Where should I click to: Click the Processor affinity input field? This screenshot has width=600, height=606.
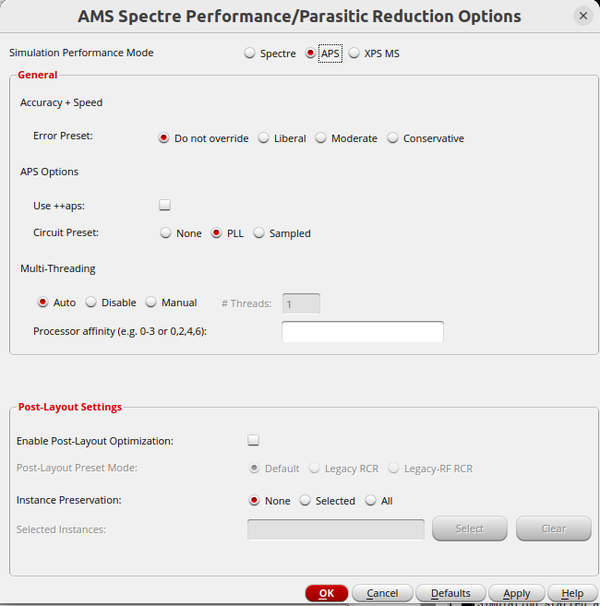pyautogui.click(x=362, y=332)
